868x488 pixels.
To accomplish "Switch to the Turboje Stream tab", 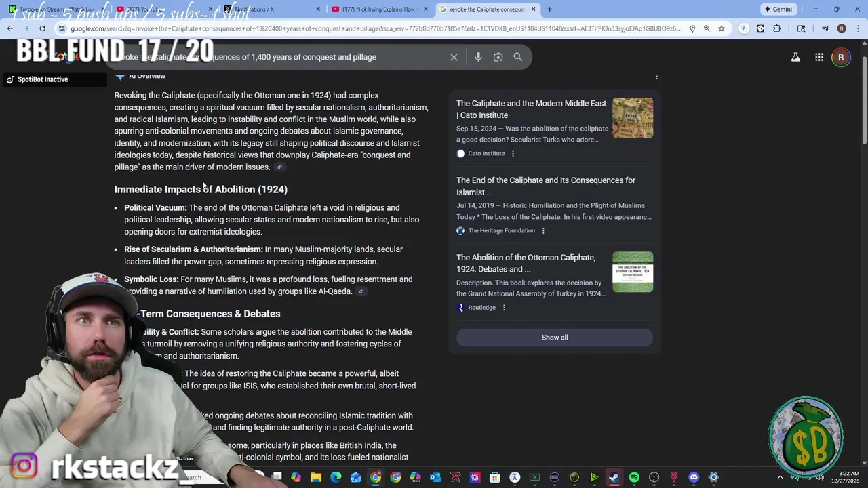I will pyautogui.click(x=58, y=9).
